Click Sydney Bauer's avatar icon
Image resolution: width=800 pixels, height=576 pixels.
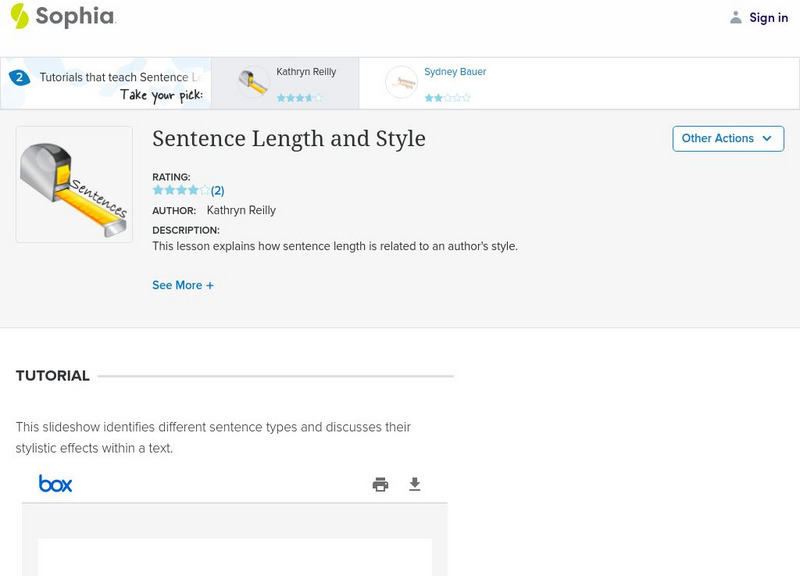click(402, 82)
